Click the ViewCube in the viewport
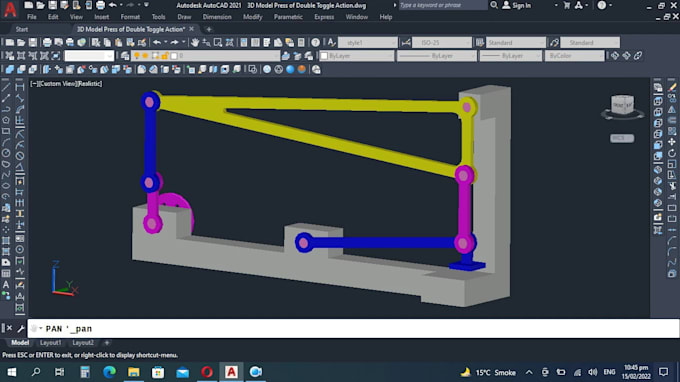This screenshot has height=382, width=680. tap(622, 105)
